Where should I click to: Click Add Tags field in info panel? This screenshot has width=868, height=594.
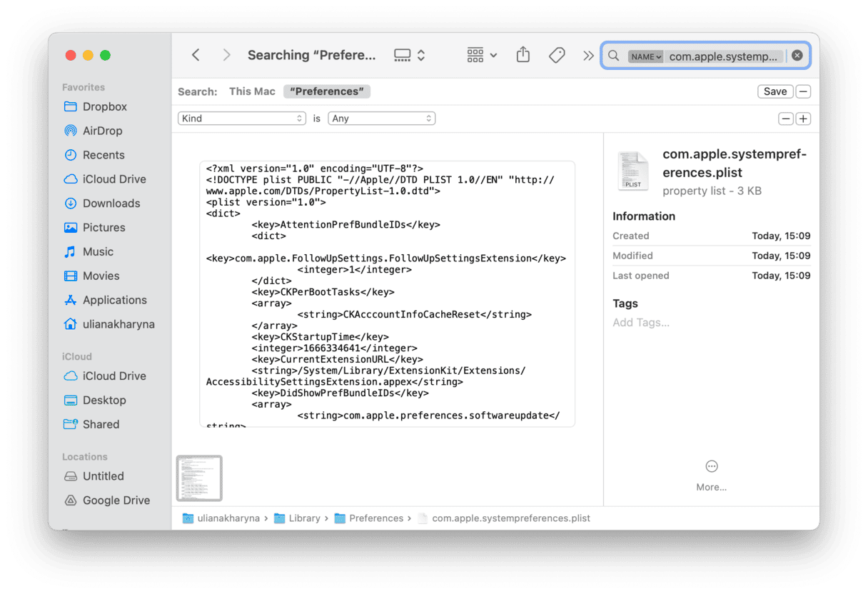[x=641, y=323]
